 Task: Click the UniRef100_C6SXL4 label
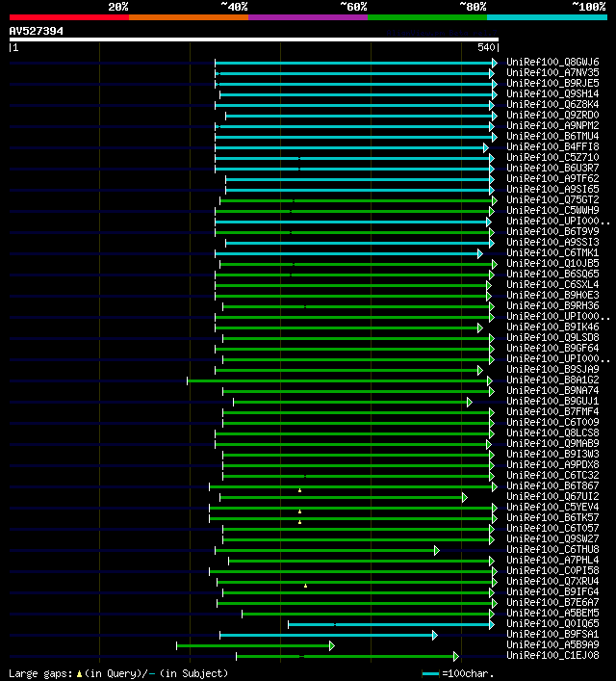[x=552, y=284]
